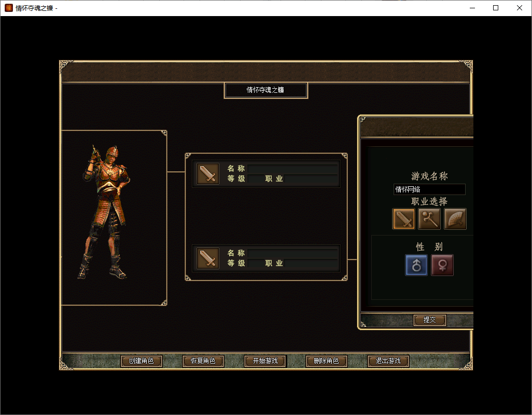Choose the mage staff class icon
Screen dimensions: 532x415
(x=429, y=218)
